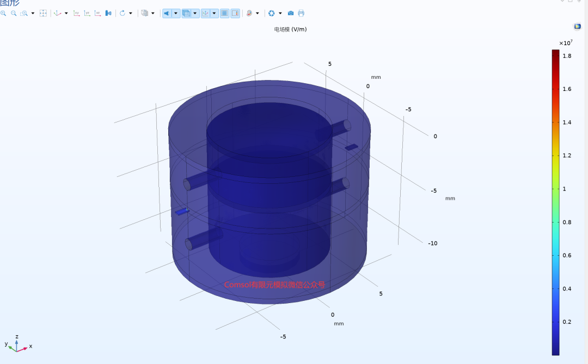The width and height of the screenshot is (588, 364).
Task: Switch to the YZ plane view
Action: tap(87, 14)
